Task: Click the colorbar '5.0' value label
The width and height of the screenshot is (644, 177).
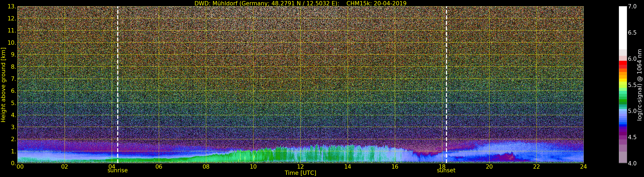Action: click(632, 111)
